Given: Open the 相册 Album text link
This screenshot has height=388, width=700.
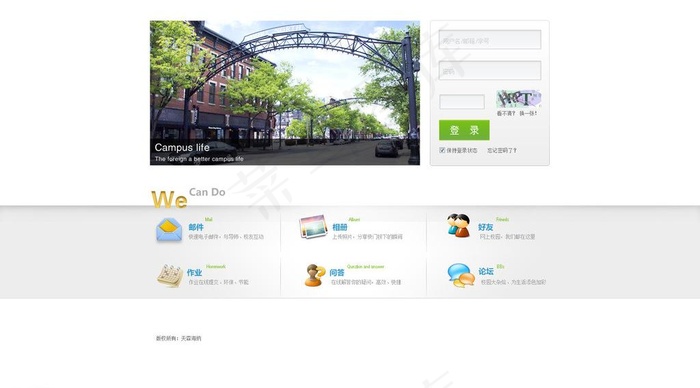Looking at the screenshot, I should 340,227.
